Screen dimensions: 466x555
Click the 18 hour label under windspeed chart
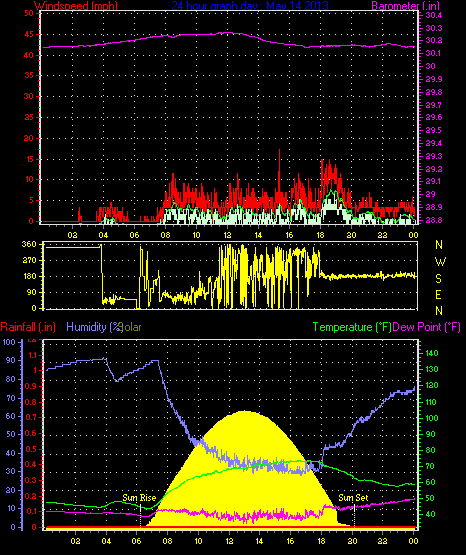click(320, 235)
